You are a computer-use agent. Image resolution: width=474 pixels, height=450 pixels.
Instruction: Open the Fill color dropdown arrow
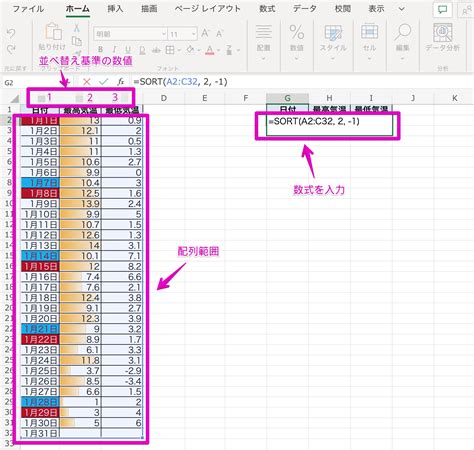199,50
